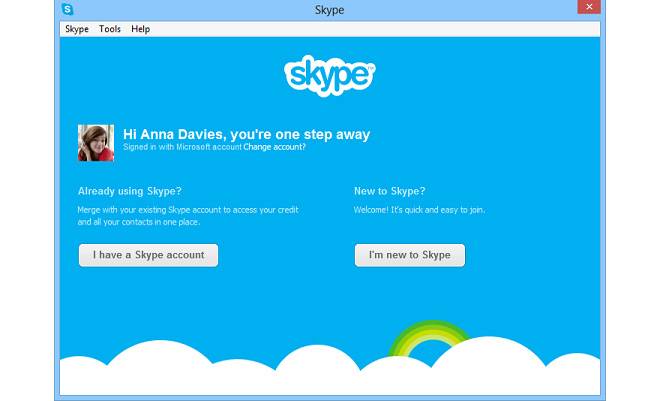Image resolution: width=660 pixels, height=401 pixels.
Task: Click the large Skype logo
Action: (x=330, y=76)
